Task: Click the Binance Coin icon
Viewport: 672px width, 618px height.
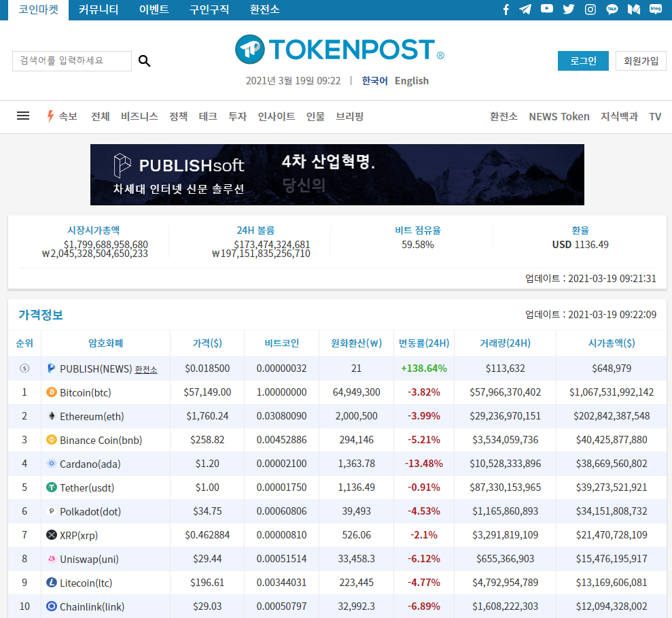Action: click(x=52, y=440)
